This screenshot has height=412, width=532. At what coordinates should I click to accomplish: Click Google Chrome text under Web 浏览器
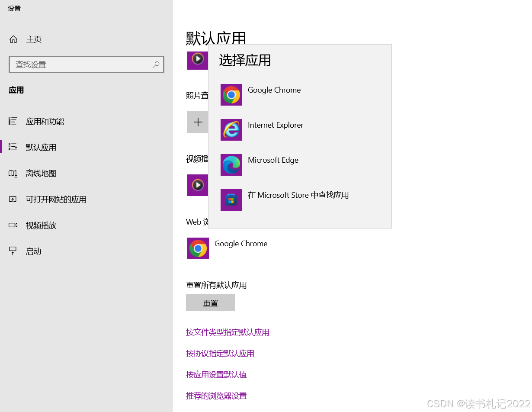[241, 244]
